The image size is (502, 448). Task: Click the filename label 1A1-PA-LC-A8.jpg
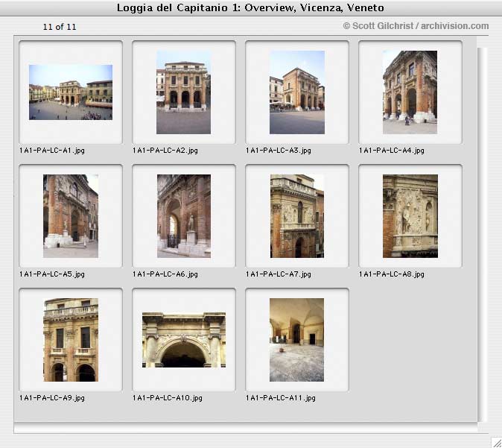pos(392,274)
